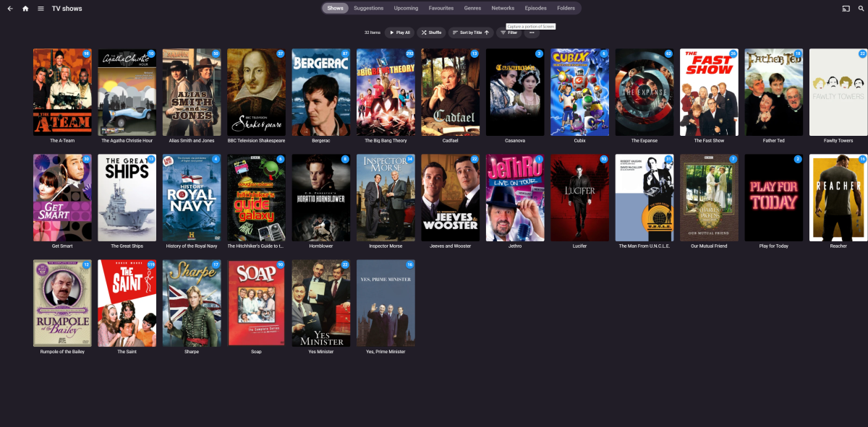Open The Man From U.N.C.L.E. poster
Image resolution: width=868 pixels, height=427 pixels.
tap(644, 197)
